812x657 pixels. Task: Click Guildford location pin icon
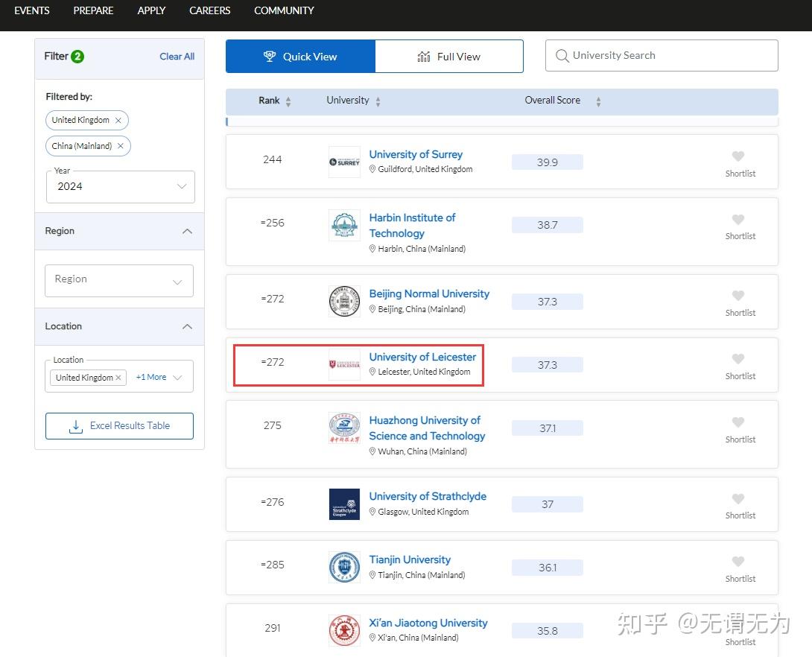[372, 169]
